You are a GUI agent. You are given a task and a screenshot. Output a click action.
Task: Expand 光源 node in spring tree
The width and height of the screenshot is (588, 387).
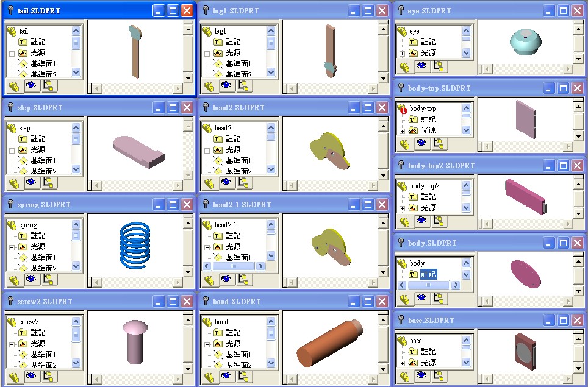(x=12, y=247)
